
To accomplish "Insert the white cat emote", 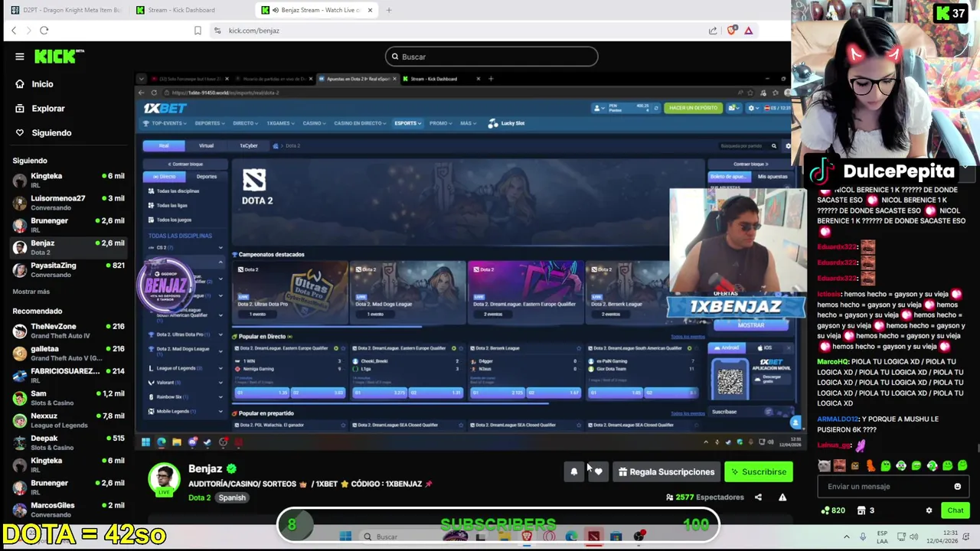I will [824, 465].
